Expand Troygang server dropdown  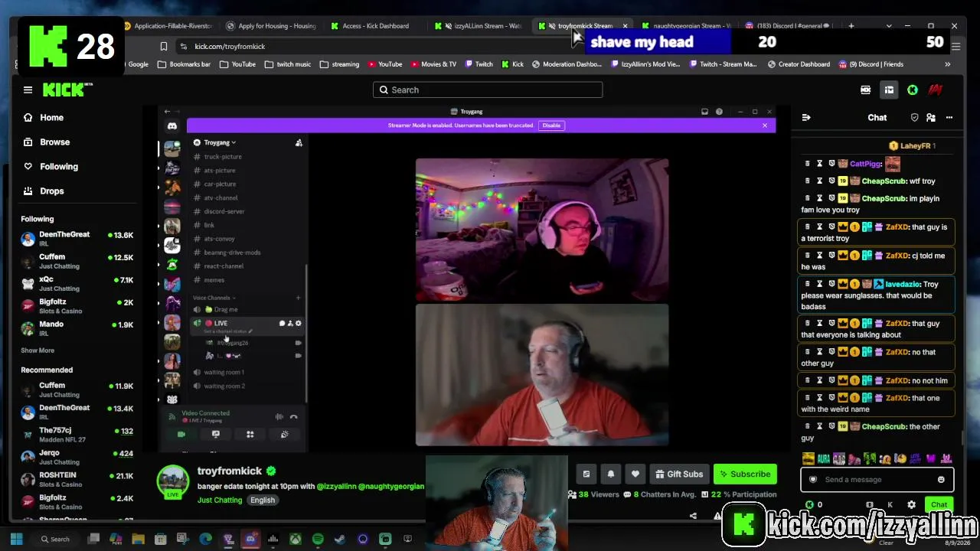[220, 142]
